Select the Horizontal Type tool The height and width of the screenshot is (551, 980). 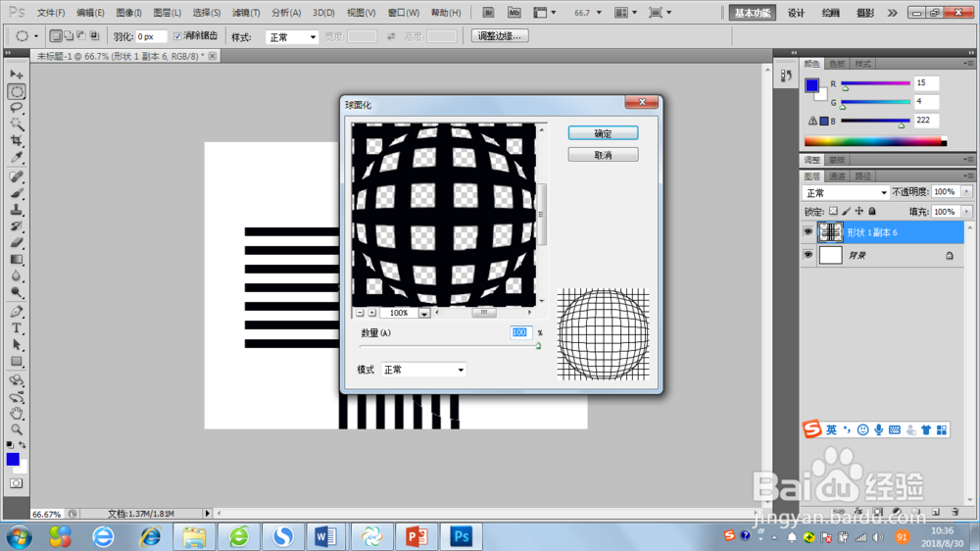(17, 327)
